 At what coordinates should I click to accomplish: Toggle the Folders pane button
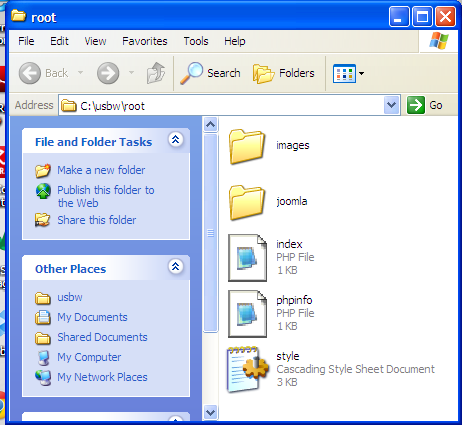click(283, 73)
